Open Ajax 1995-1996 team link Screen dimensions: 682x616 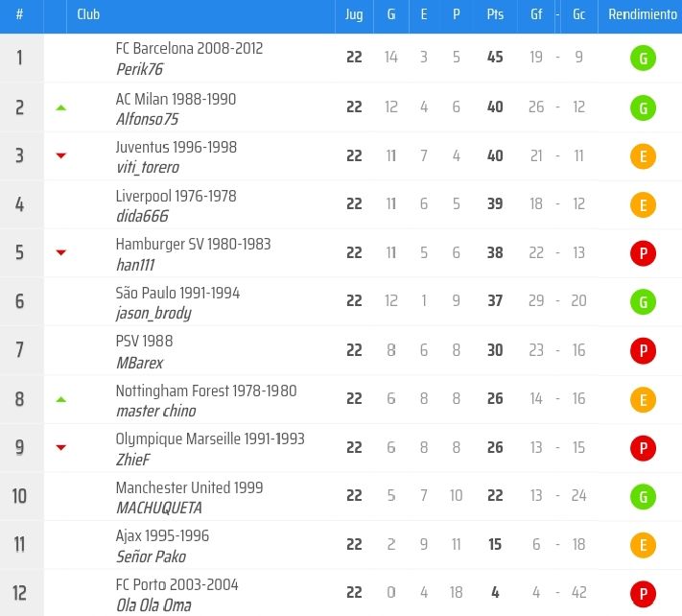[x=162, y=535]
